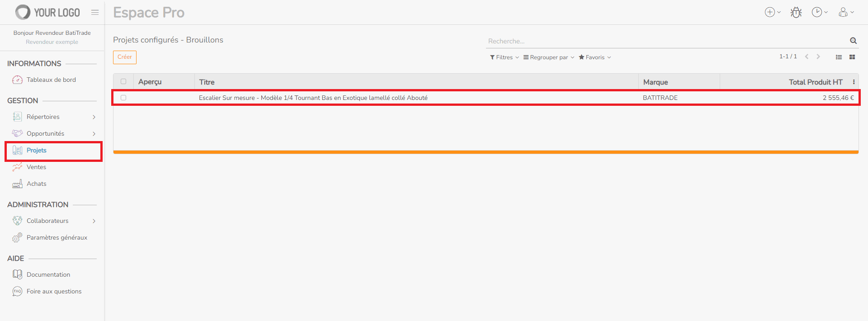Click the bug debug icon
This screenshot has width=868, height=321.
(796, 12)
